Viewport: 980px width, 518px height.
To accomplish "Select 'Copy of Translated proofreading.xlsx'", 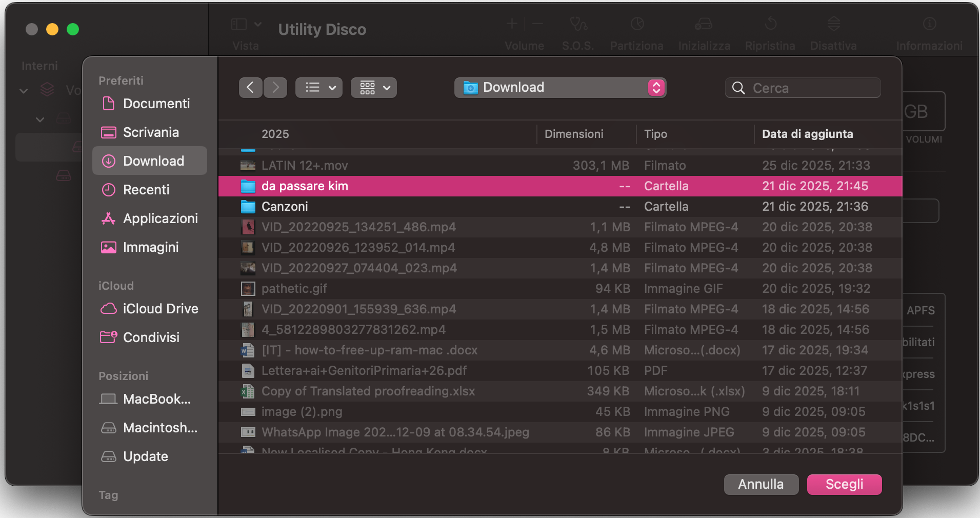I will coord(560,391).
